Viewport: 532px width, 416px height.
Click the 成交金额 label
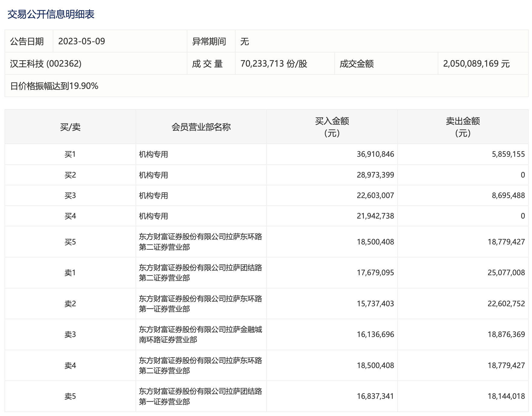pos(357,64)
